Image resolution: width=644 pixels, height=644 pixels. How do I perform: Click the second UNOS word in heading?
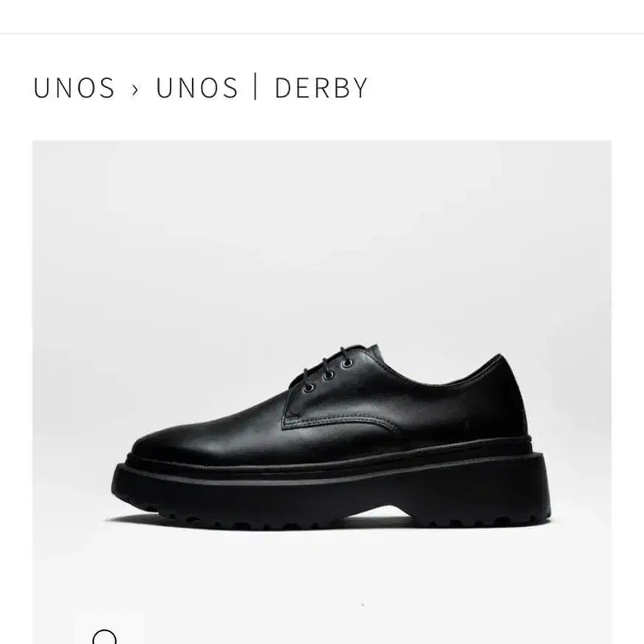coord(196,87)
